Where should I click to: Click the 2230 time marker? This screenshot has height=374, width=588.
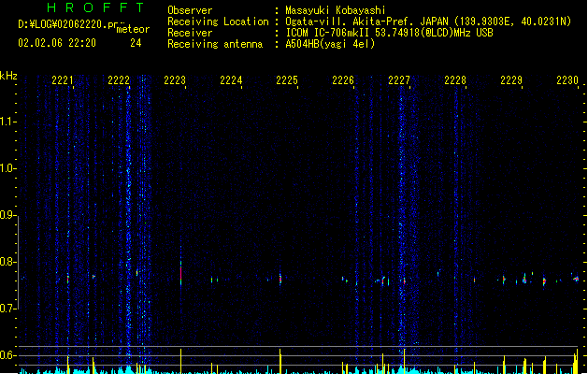click(x=567, y=80)
